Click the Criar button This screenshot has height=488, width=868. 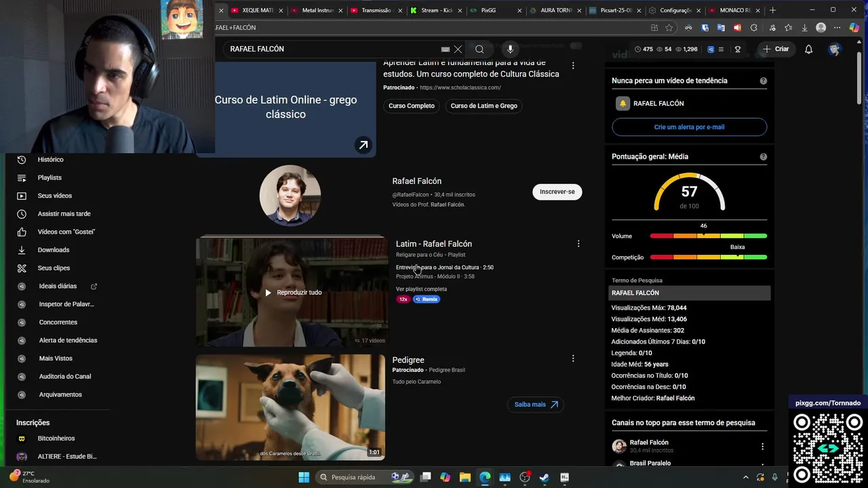pos(776,49)
